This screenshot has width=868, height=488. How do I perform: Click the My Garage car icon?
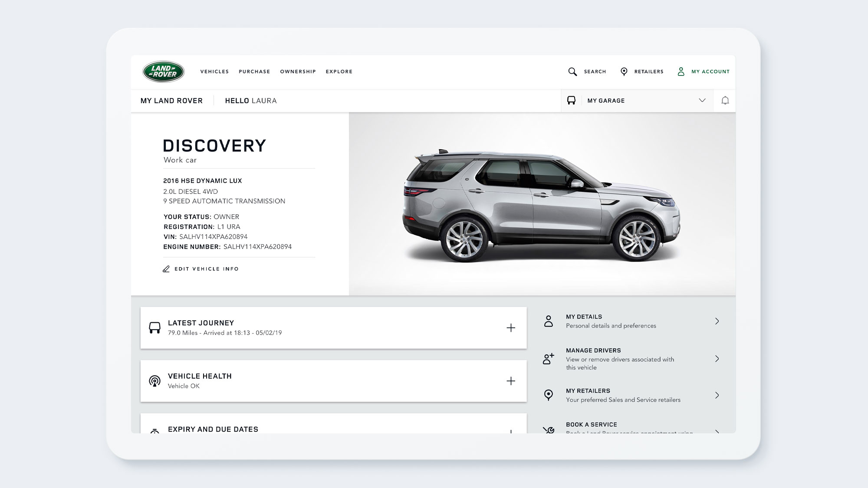(571, 101)
